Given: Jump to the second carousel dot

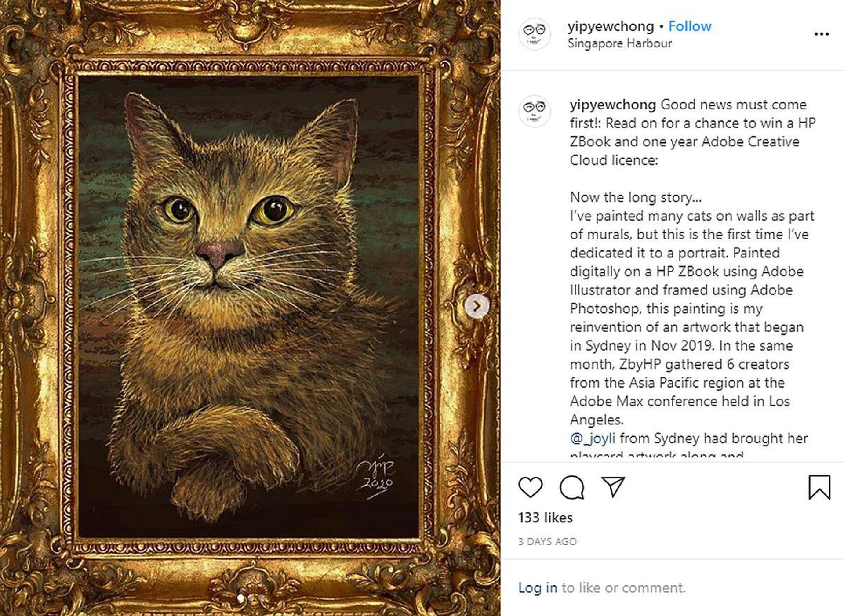Looking at the screenshot, I should pos(251,598).
